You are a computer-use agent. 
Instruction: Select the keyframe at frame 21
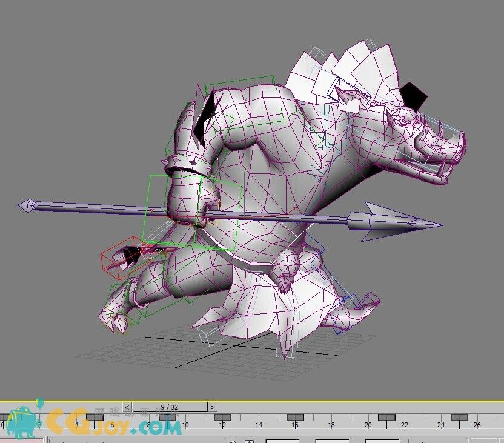(386, 417)
